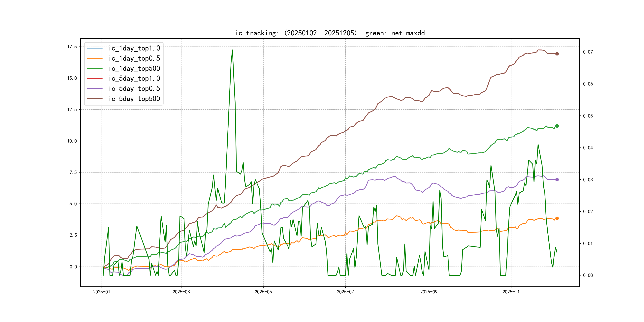Click the orange legend line for ic_1day_top0.5
This screenshot has height=322, width=644.
94,58
